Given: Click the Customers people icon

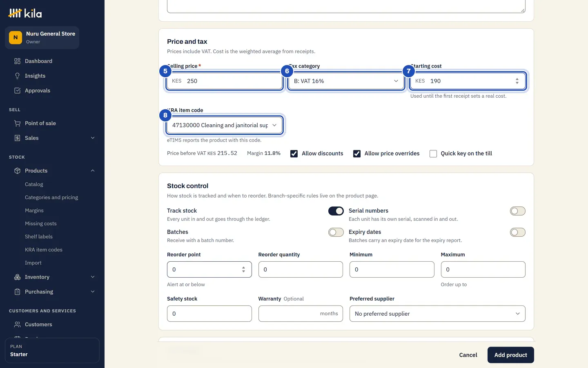Looking at the screenshot, I should tap(17, 325).
